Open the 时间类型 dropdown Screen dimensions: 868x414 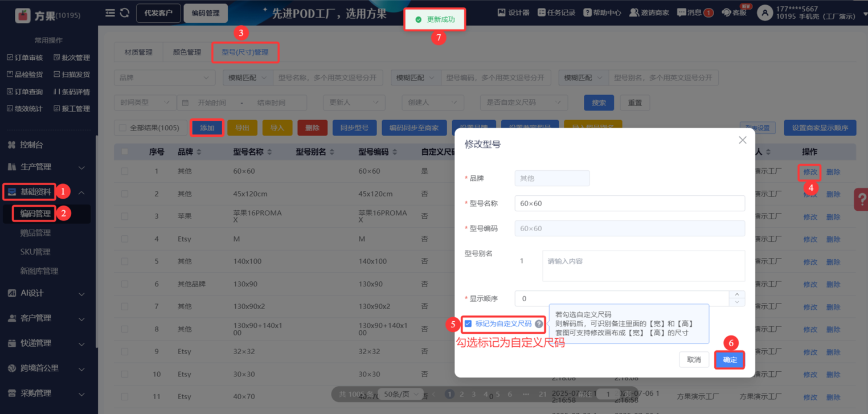pos(145,103)
